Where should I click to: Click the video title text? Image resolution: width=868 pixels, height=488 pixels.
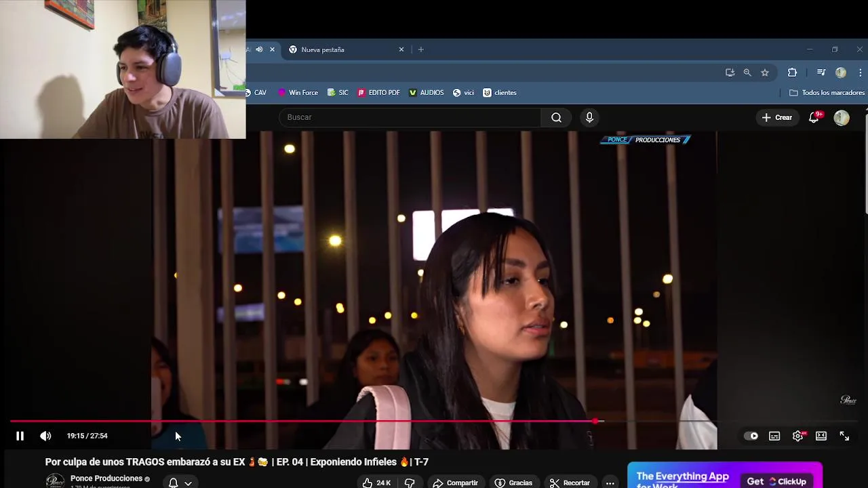[237, 462]
